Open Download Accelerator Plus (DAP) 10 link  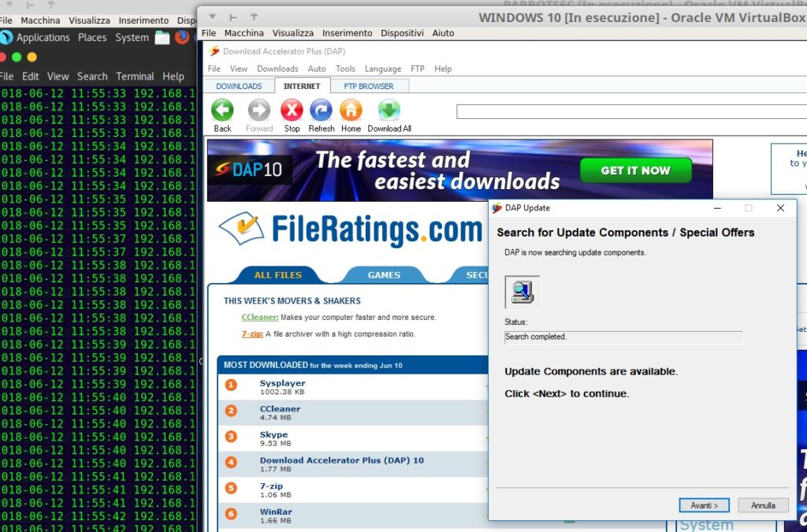click(342, 460)
